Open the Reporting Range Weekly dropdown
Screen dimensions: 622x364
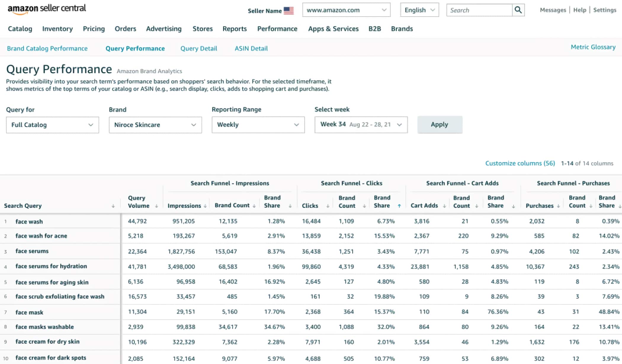258,125
